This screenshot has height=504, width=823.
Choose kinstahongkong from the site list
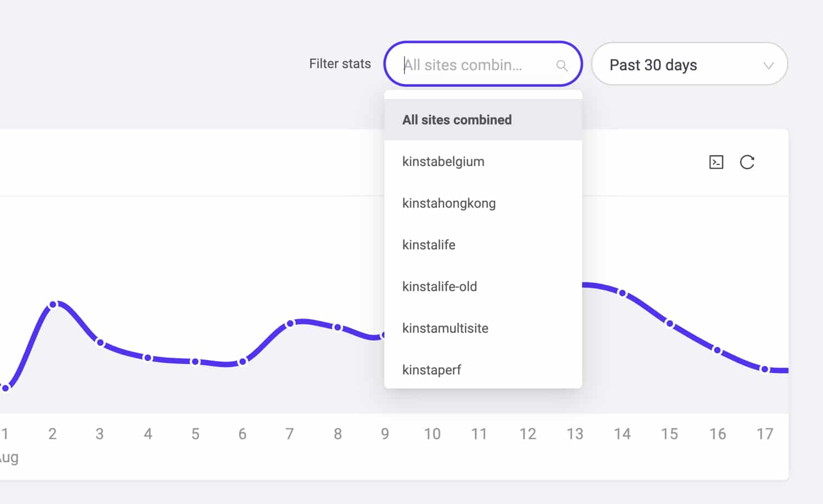[483, 203]
